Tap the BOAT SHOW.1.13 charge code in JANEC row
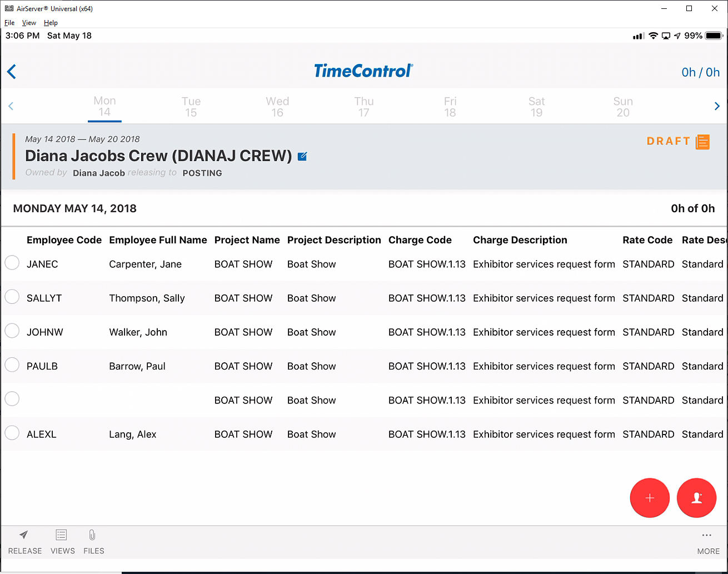This screenshot has height=574, width=728. pos(427,264)
